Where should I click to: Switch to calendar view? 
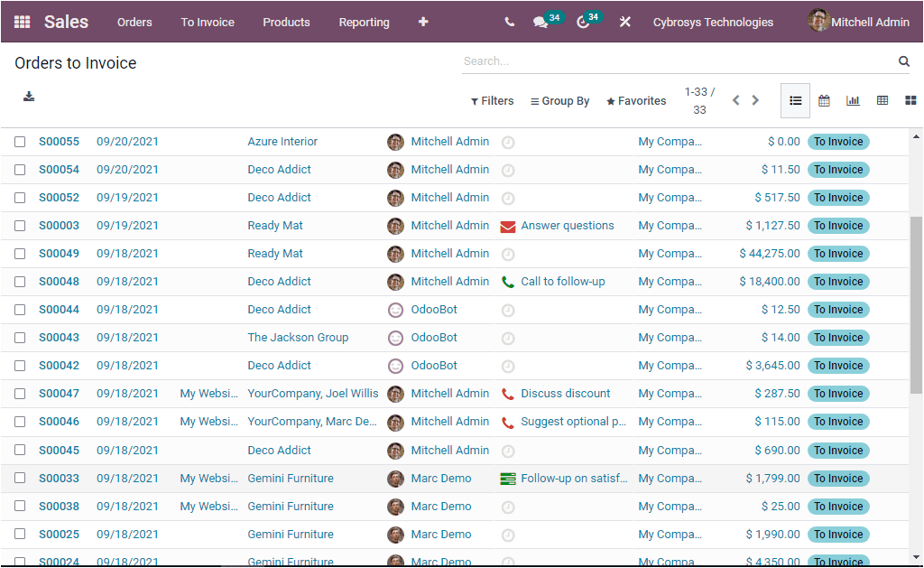click(824, 100)
